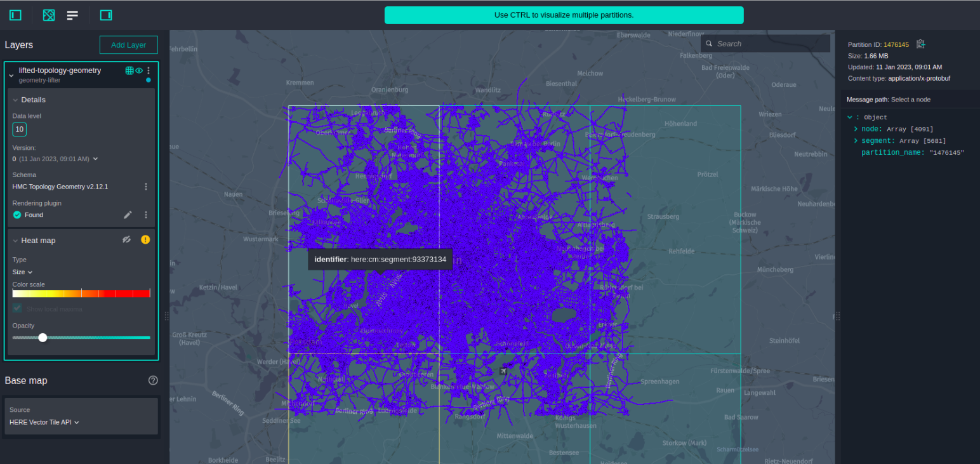Click the yellow warning icon in Heat map
This screenshot has height=464, width=980.
(145, 239)
